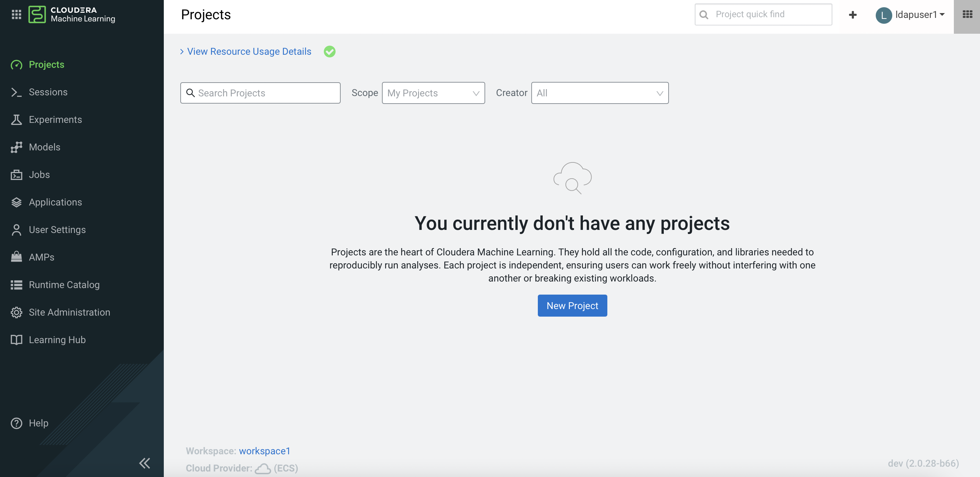Viewport: 980px width, 477px height.
Task: Click the plus icon in the top bar
Action: tap(853, 15)
